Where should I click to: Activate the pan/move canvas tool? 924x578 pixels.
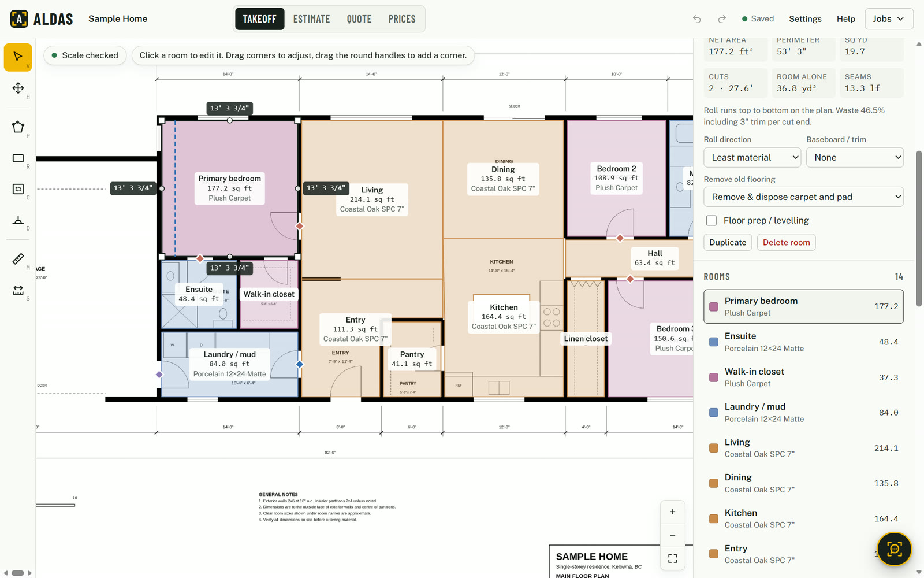point(18,88)
